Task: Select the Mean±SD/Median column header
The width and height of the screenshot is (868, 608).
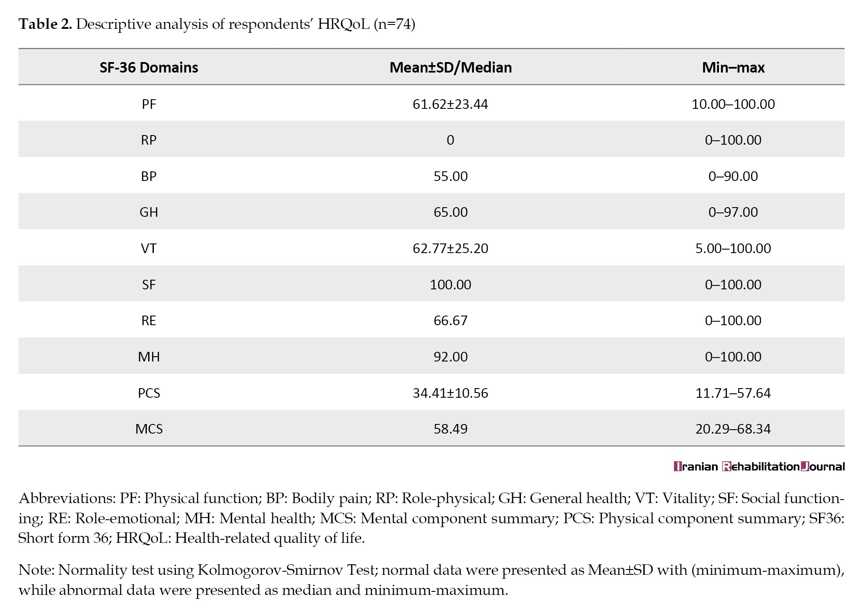Action: [x=451, y=67]
